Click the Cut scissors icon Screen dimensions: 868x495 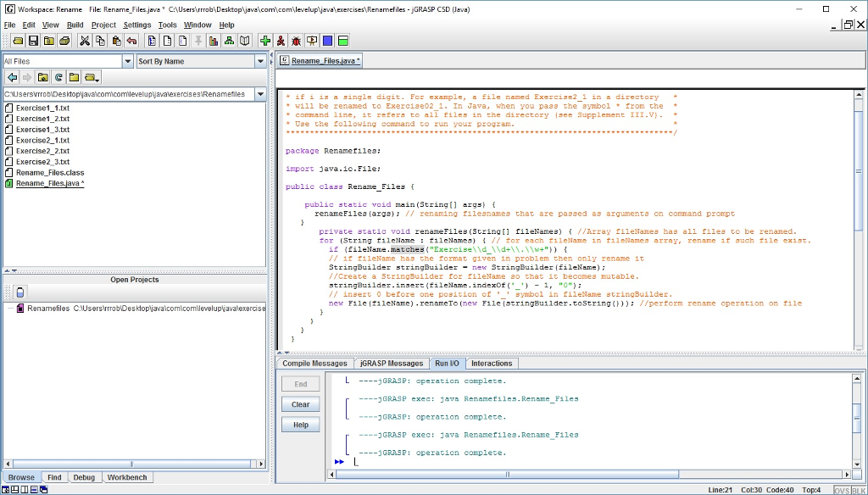(x=85, y=41)
